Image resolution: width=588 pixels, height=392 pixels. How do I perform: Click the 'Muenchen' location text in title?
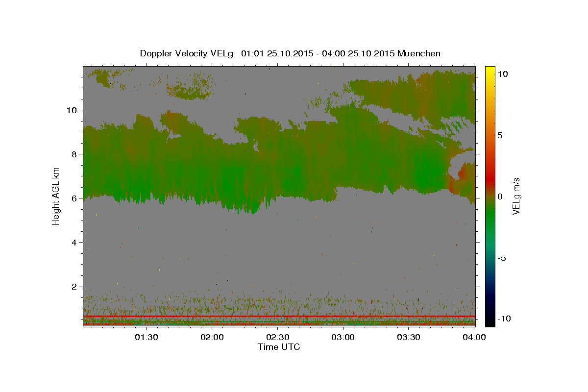pos(419,53)
